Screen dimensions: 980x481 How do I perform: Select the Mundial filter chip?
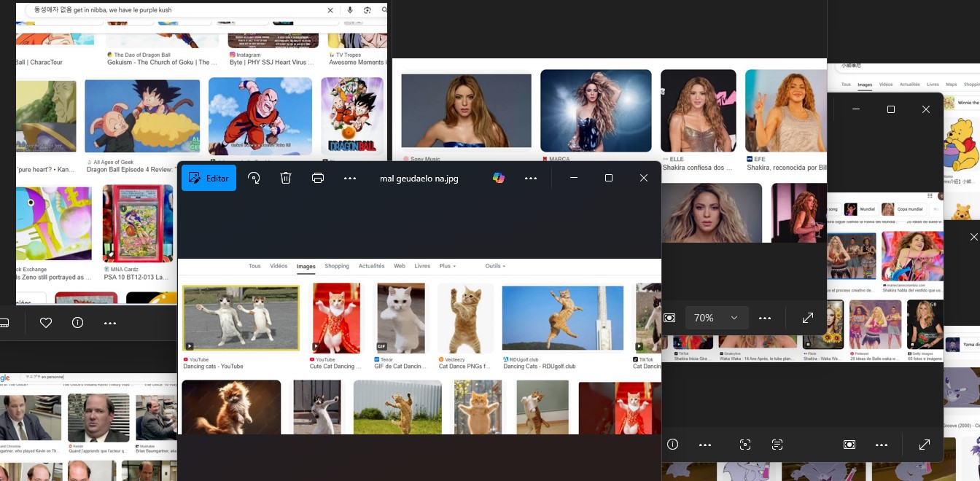pos(860,209)
